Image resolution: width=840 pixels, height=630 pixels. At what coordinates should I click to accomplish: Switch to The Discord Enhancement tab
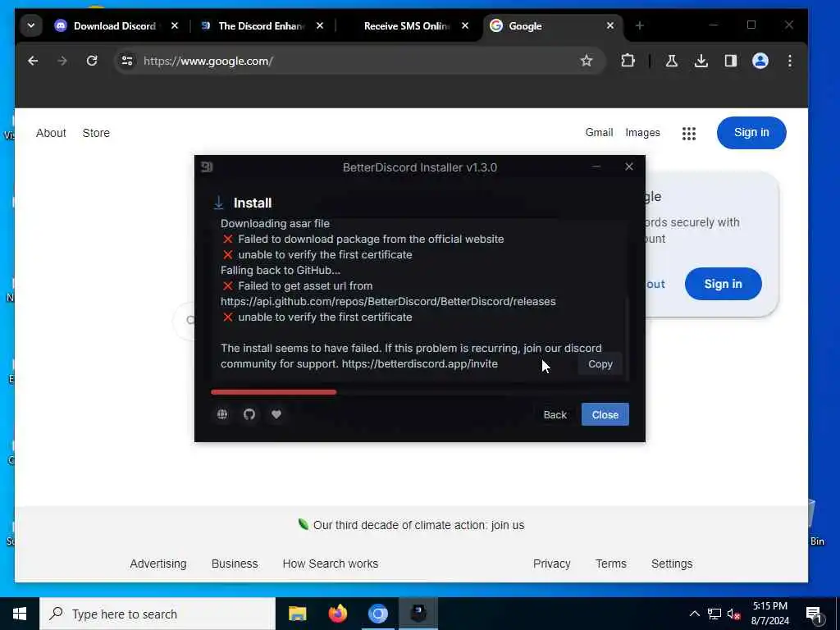(x=262, y=25)
